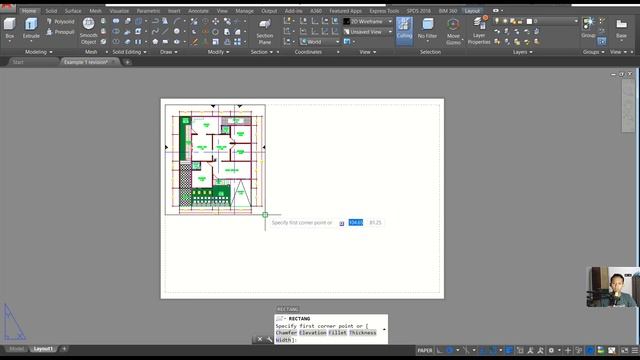Open the Insert ribbon tab
Screen dimensions: 640x360
click(x=174, y=11)
